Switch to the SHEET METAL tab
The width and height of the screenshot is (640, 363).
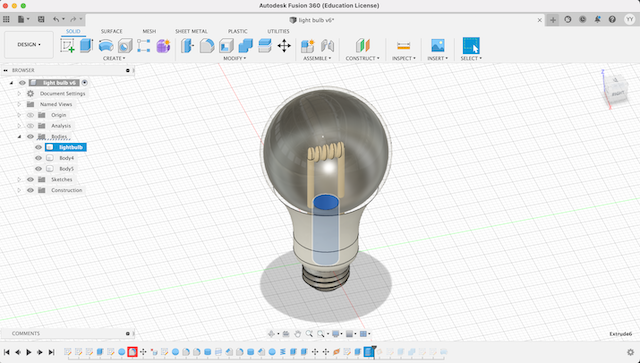[191, 31]
